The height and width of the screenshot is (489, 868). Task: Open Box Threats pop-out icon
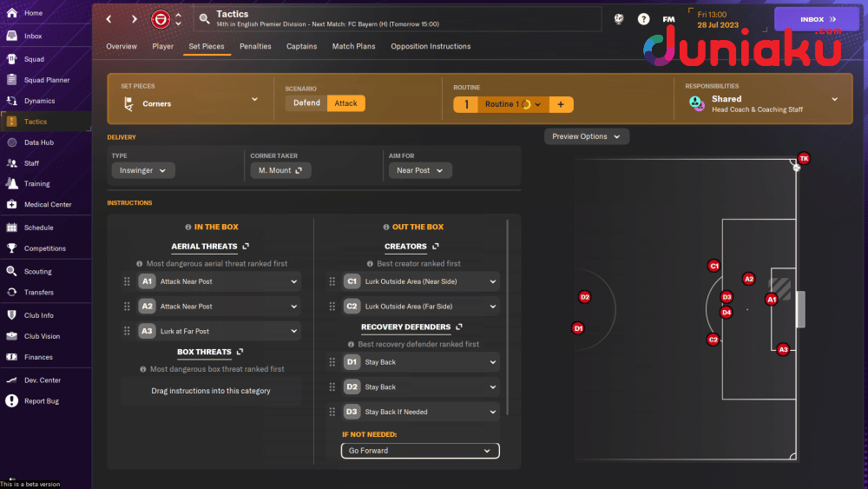coord(240,352)
